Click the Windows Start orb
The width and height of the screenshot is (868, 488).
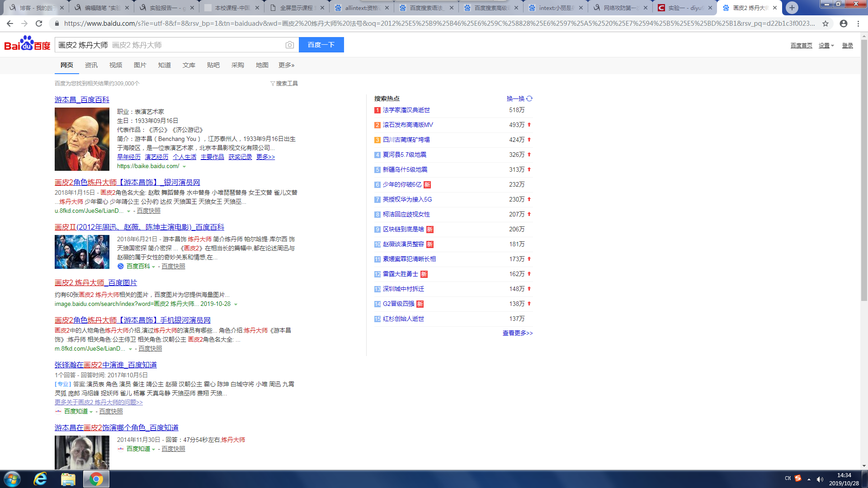point(12,479)
